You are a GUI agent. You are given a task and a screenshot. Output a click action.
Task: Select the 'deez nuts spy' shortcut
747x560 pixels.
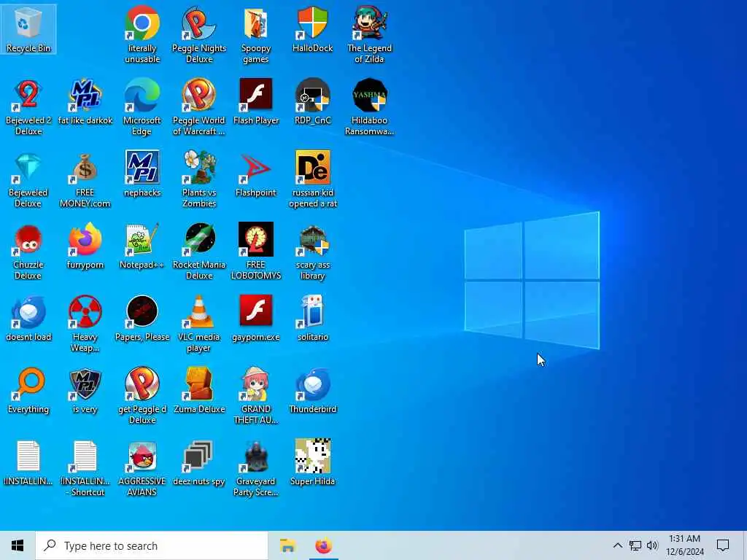coord(198,463)
